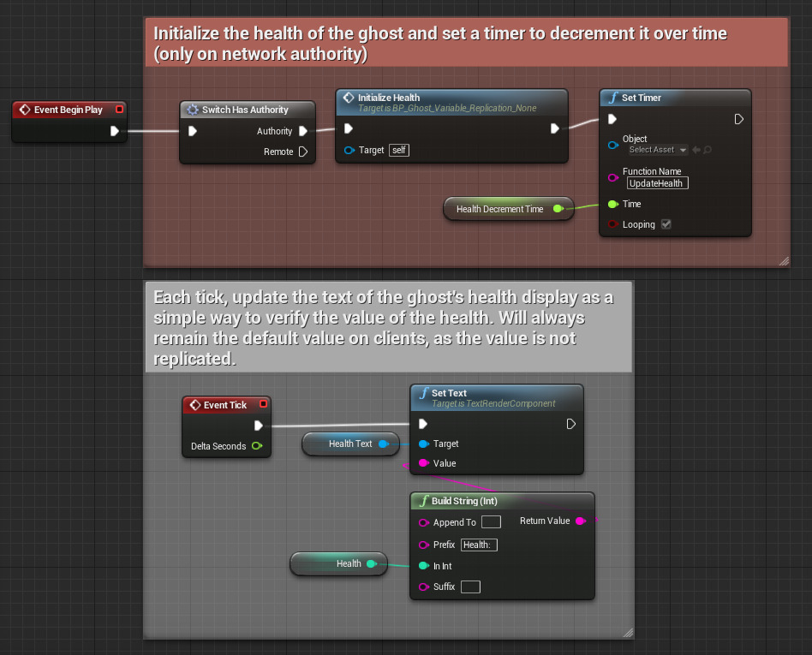The width and height of the screenshot is (812, 655).
Task: Click the In Int input pin on Build String
Action: (424, 566)
